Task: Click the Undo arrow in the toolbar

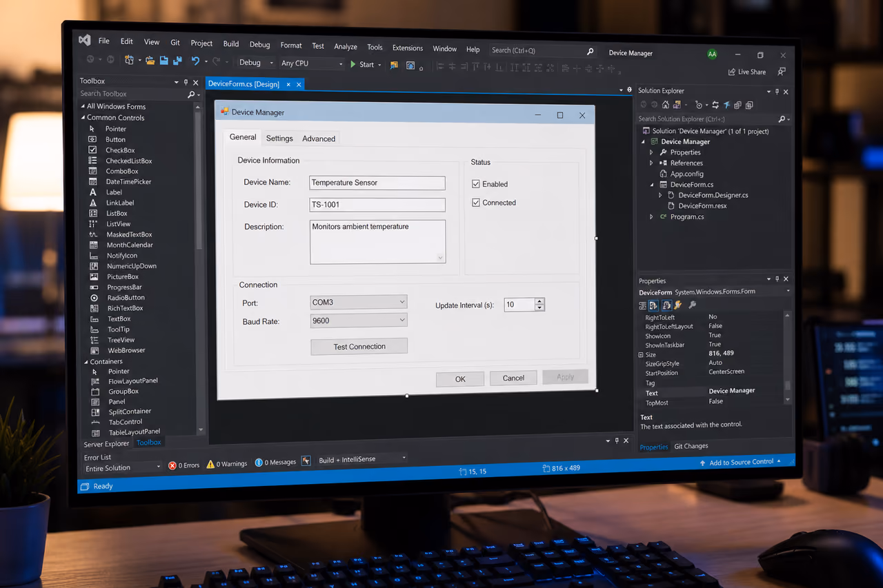Action: point(195,61)
